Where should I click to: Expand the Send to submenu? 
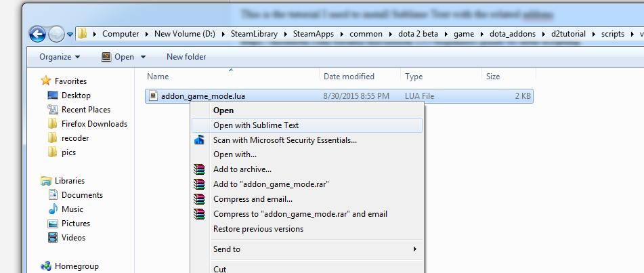coord(307,249)
